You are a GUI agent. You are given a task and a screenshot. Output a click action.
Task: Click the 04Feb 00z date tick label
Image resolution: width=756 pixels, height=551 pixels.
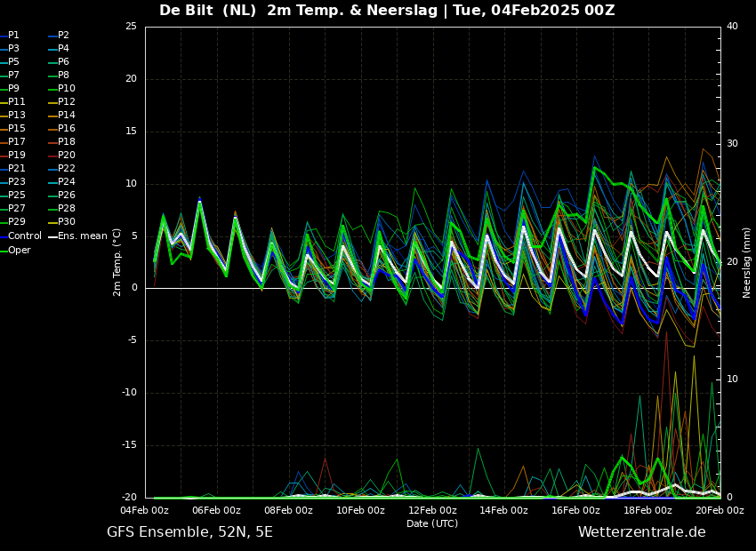point(144,510)
